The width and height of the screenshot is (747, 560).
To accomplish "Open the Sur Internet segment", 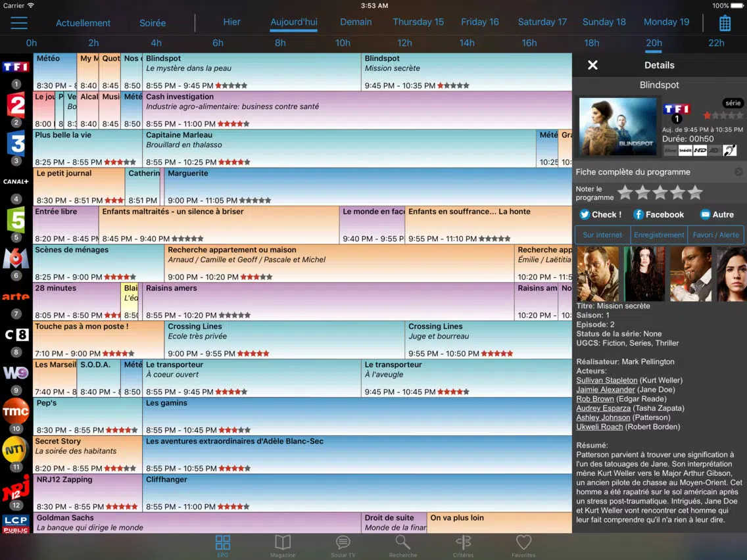I will pos(602,235).
